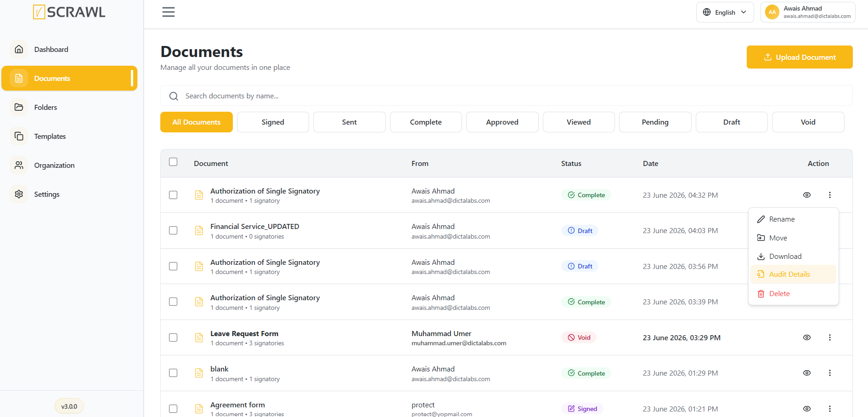
Task: Toggle the hamburger sidebar menu
Action: click(x=169, y=12)
